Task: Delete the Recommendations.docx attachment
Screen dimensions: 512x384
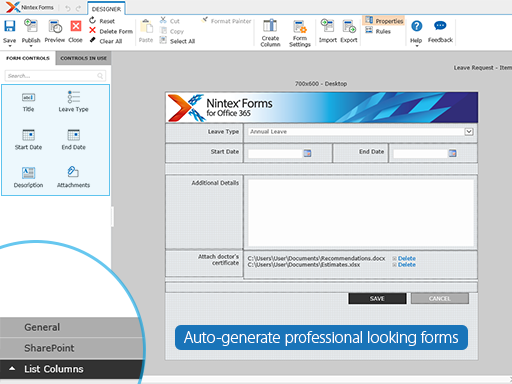Action: (406, 258)
